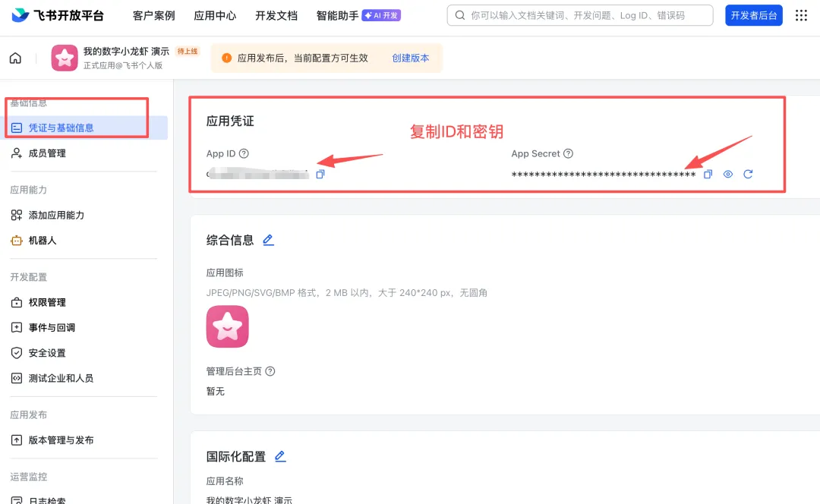Click the 成员管理 person icon

tap(17, 153)
